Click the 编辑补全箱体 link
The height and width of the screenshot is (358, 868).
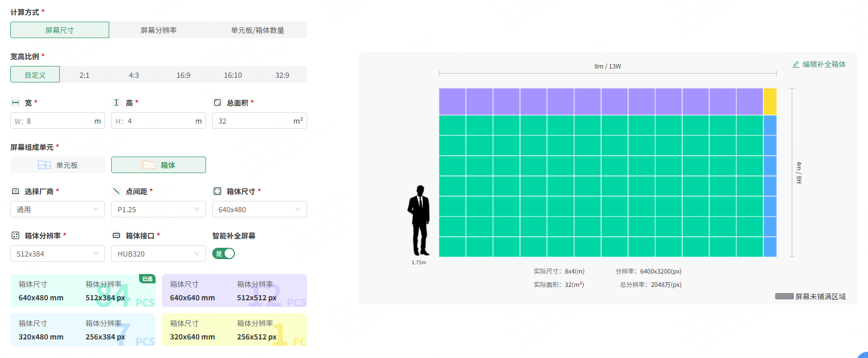(819, 64)
